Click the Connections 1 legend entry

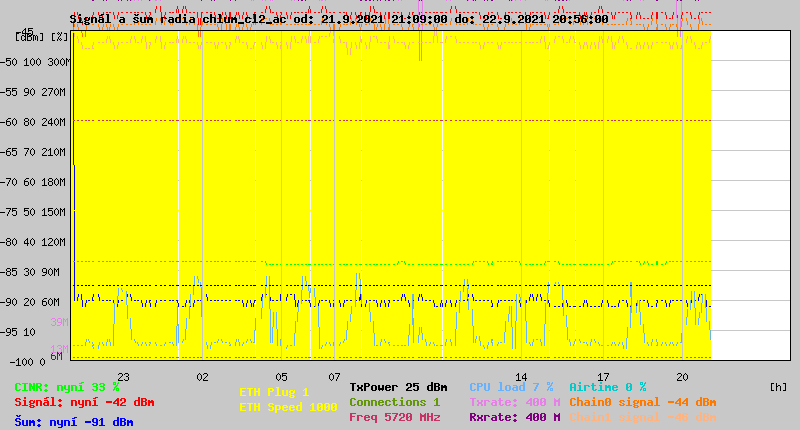pyautogui.click(x=394, y=402)
